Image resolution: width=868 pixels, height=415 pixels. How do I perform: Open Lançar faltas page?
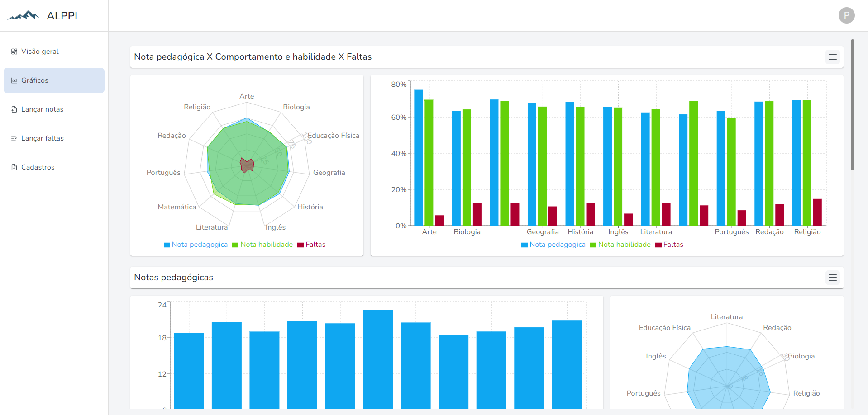(x=54, y=138)
